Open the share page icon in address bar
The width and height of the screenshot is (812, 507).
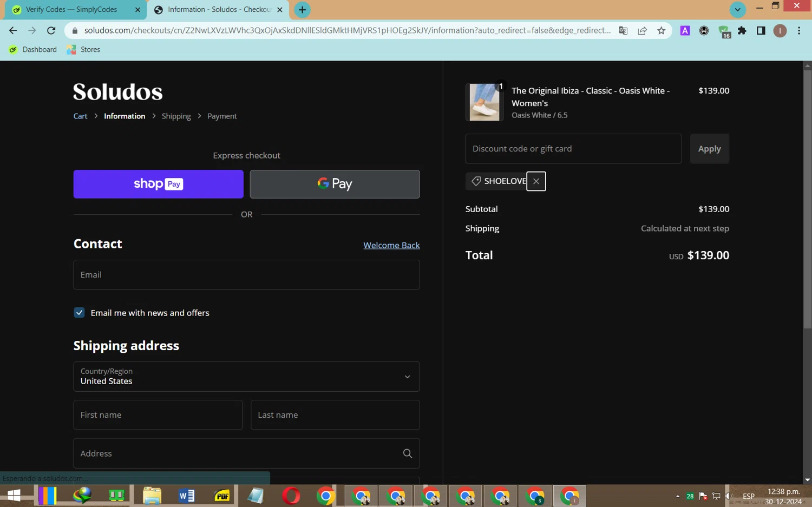pos(642,31)
